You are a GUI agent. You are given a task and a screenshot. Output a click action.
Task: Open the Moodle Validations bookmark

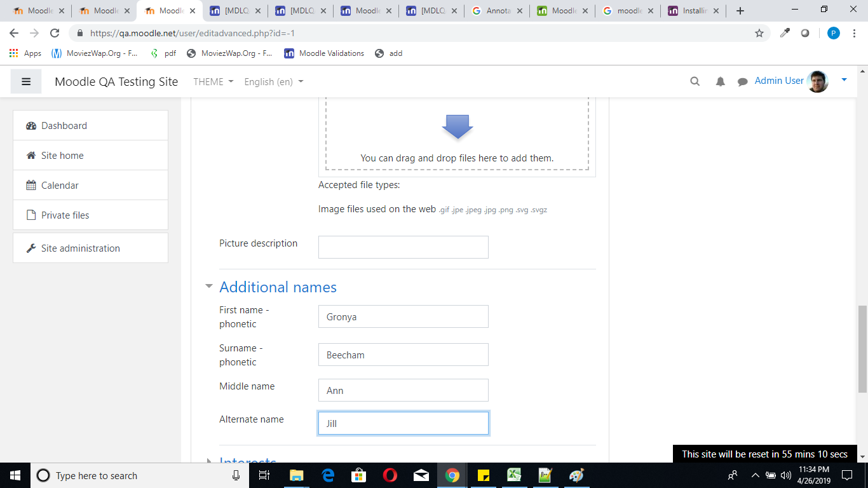(324, 53)
